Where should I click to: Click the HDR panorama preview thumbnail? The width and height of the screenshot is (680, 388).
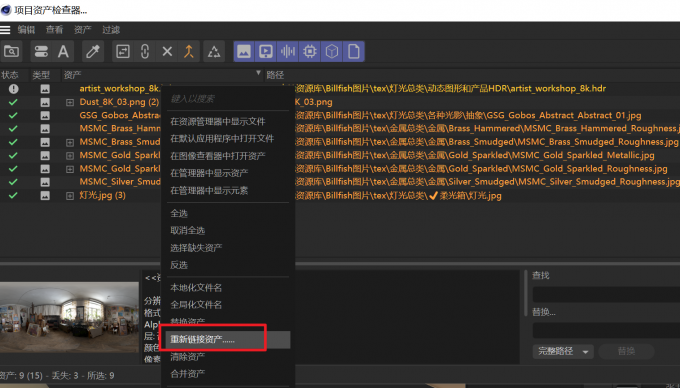point(69,317)
